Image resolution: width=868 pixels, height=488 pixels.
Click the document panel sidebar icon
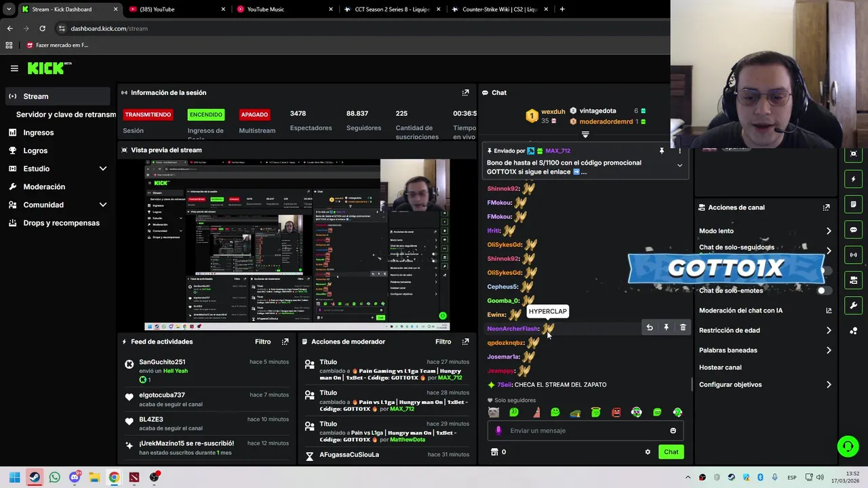pyautogui.click(x=853, y=205)
